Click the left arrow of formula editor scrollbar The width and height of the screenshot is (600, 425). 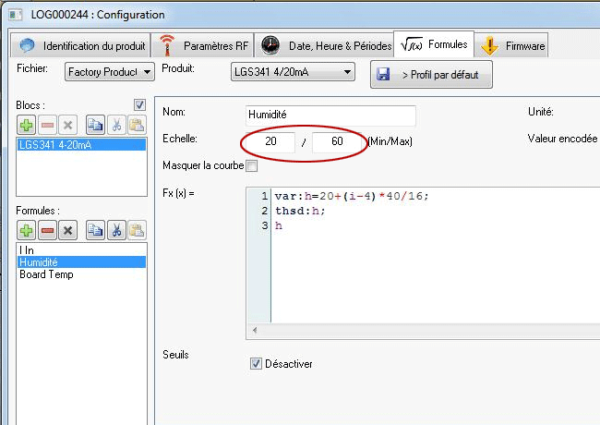255,330
